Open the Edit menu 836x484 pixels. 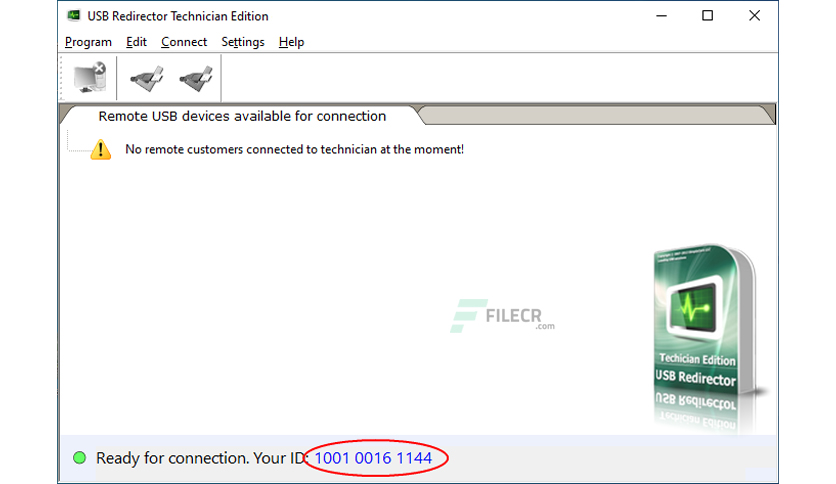[136, 42]
